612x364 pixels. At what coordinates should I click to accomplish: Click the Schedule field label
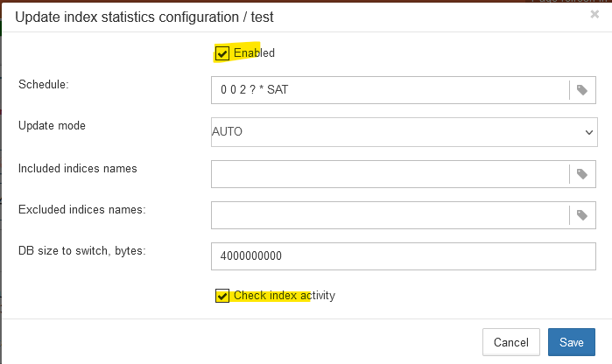(x=44, y=84)
